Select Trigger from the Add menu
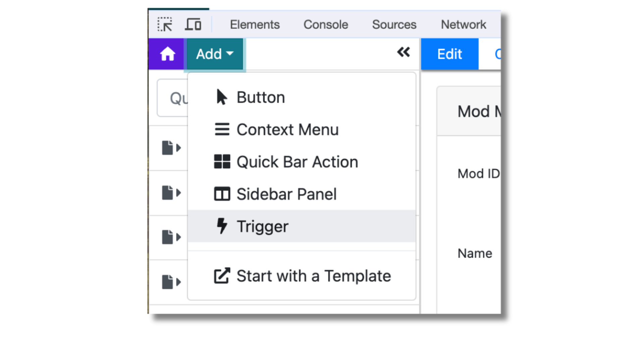Image resolution: width=644 pixels, height=342 pixels. tap(262, 226)
